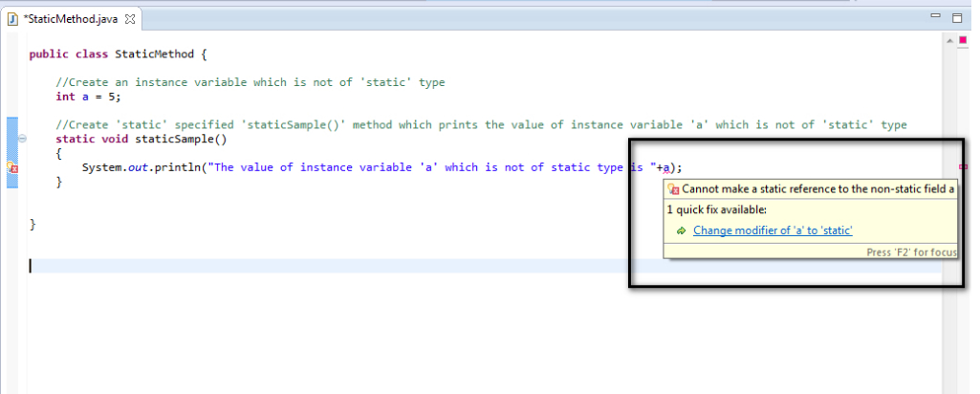The height and width of the screenshot is (394, 980).
Task: Apply Change modifier of 'a' to 'static'
Action: point(773,230)
